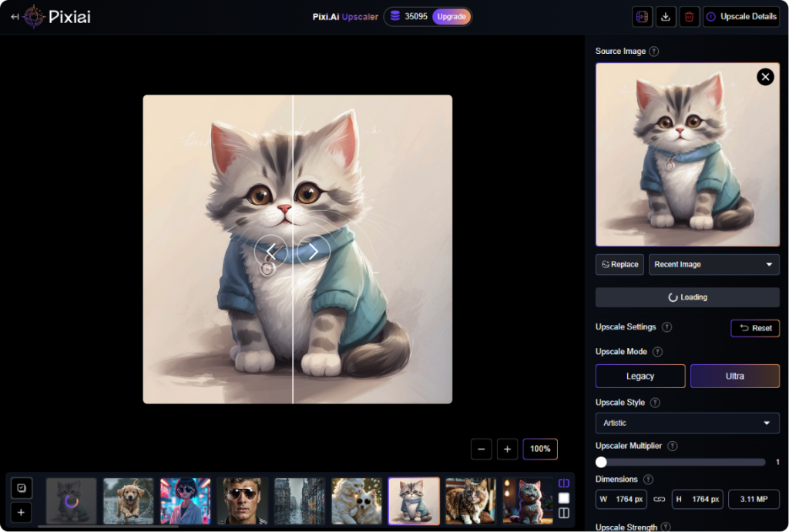The width and height of the screenshot is (789, 532).
Task: Click the download icon in top toolbar
Action: (666, 16)
